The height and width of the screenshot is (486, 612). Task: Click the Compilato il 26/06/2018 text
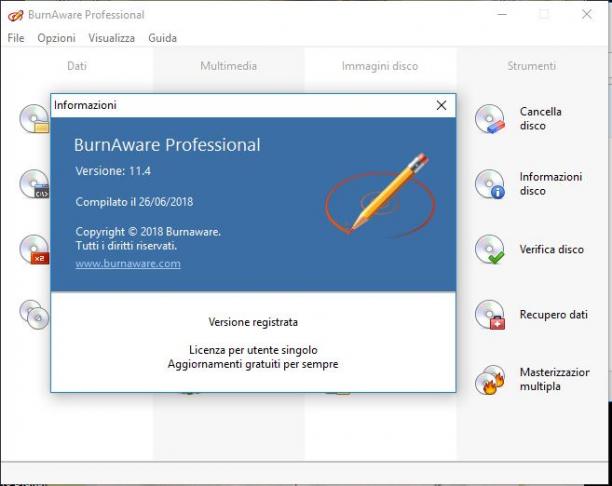134,202
